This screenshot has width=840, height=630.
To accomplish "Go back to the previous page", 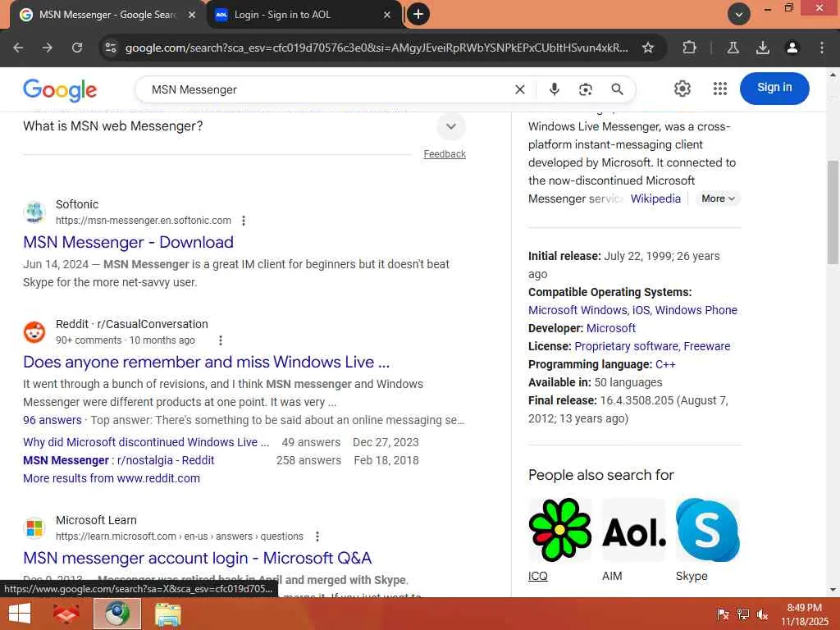I will [x=18, y=48].
